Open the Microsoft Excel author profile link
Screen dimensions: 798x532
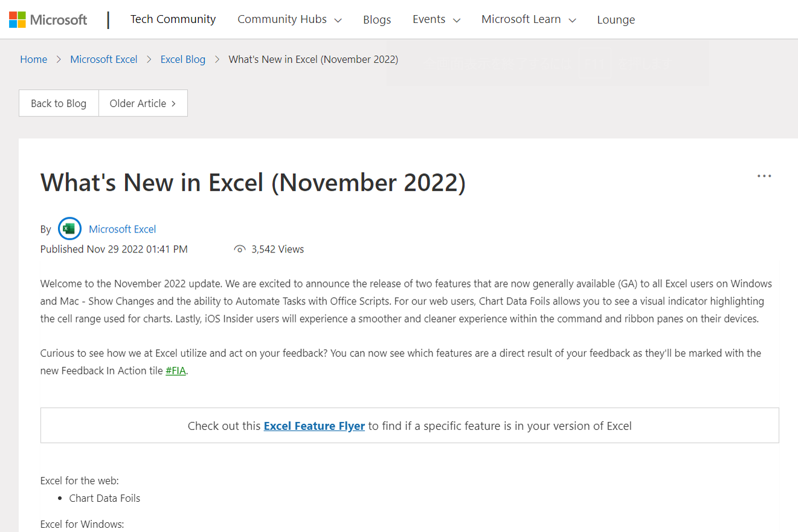coord(122,229)
